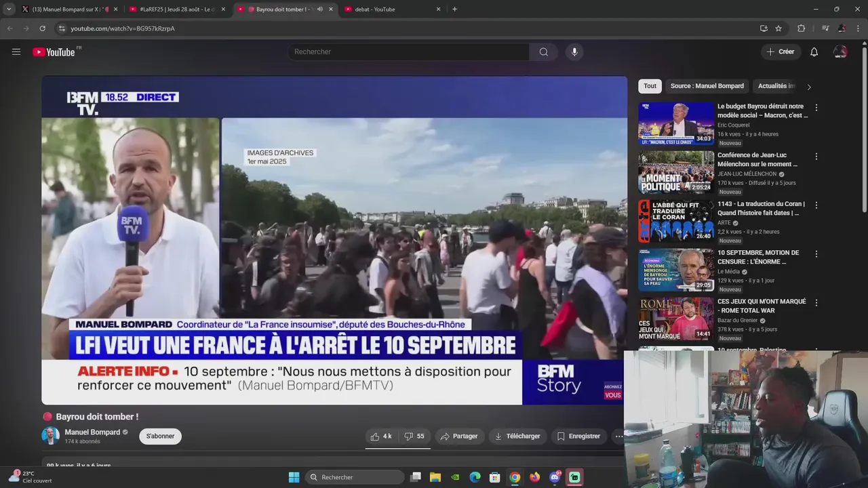Reload the page
The image size is (868, 488).
[x=42, y=28]
